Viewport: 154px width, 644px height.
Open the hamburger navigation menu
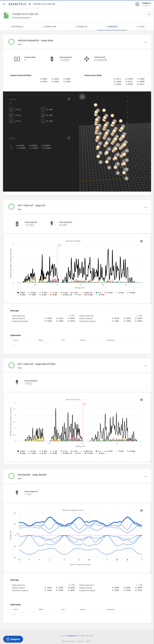coord(4,4)
